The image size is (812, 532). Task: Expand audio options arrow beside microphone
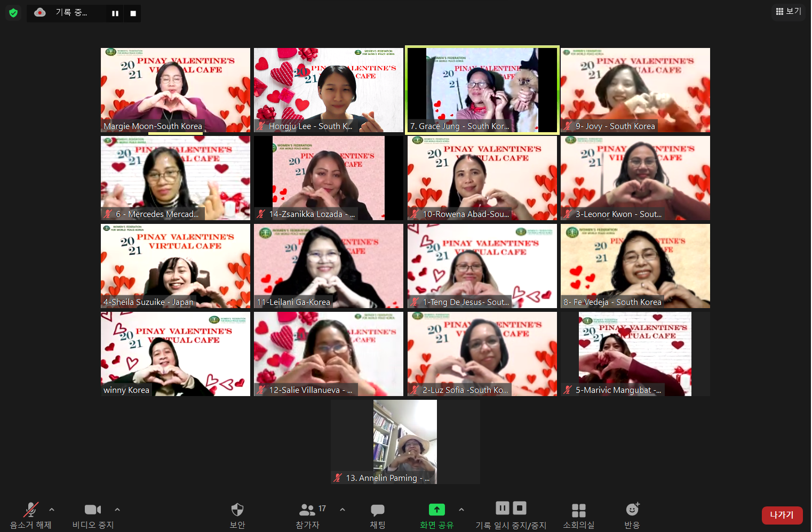(52, 510)
